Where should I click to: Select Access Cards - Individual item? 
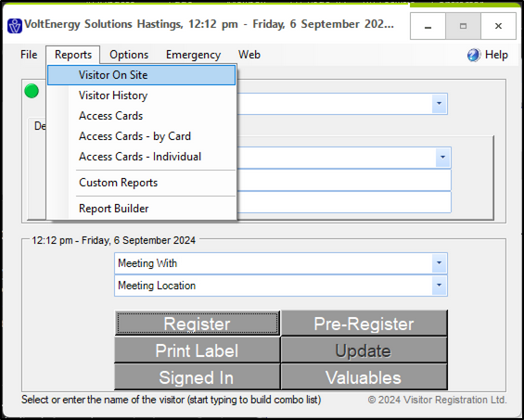coord(141,157)
